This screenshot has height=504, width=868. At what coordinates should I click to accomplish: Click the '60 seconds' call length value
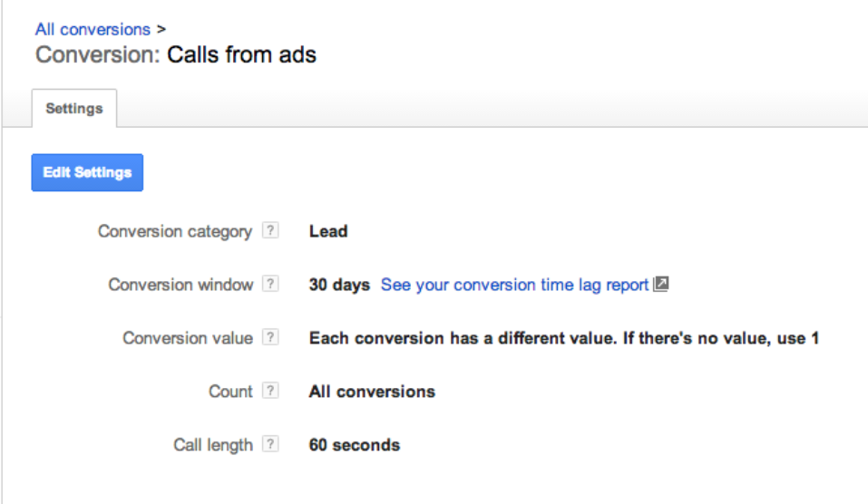(x=354, y=445)
